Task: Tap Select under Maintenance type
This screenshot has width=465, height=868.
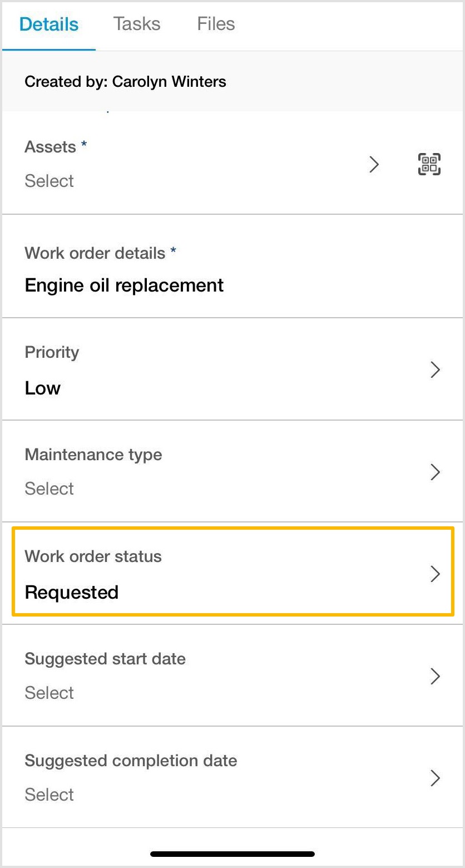Action: pos(49,489)
